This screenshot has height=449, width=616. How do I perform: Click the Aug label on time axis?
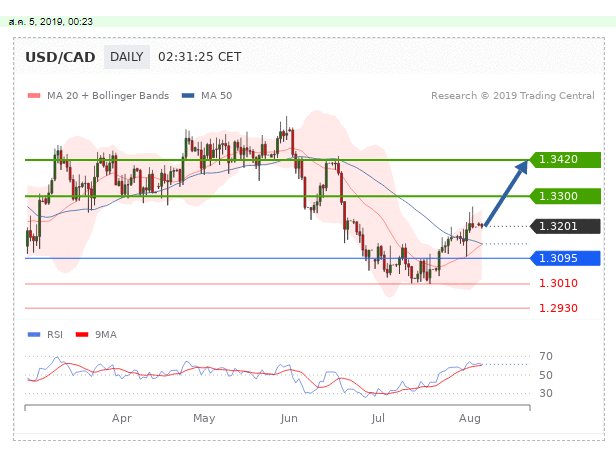point(470,418)
